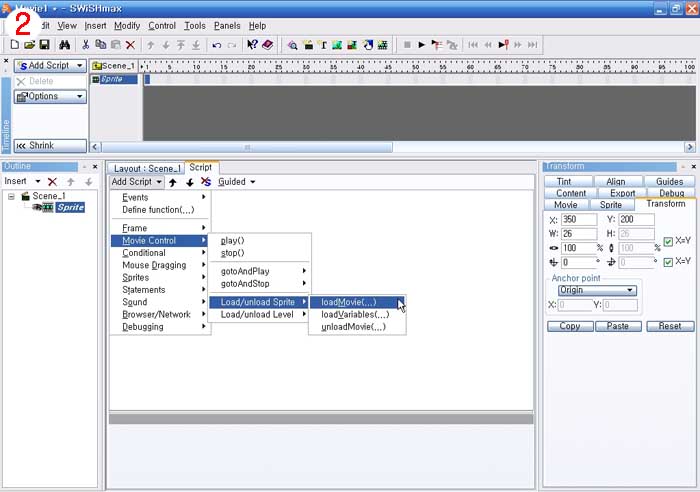
Task: Switch to the Export tab
Action: click(x=622, y=193)
